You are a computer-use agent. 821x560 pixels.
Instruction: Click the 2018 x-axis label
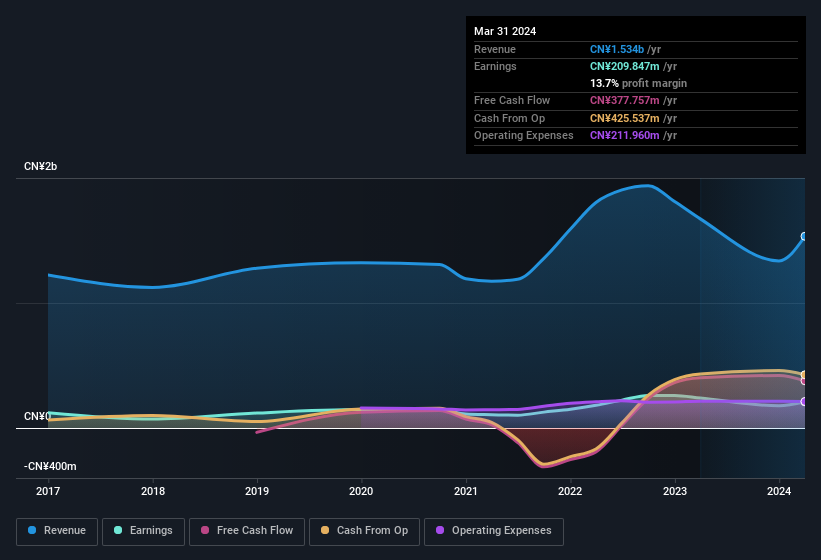coord(153,491)
